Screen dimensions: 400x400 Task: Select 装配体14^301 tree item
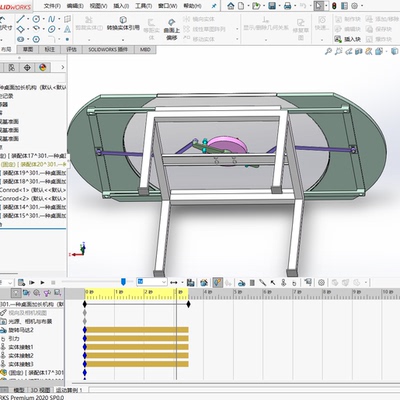33,207
